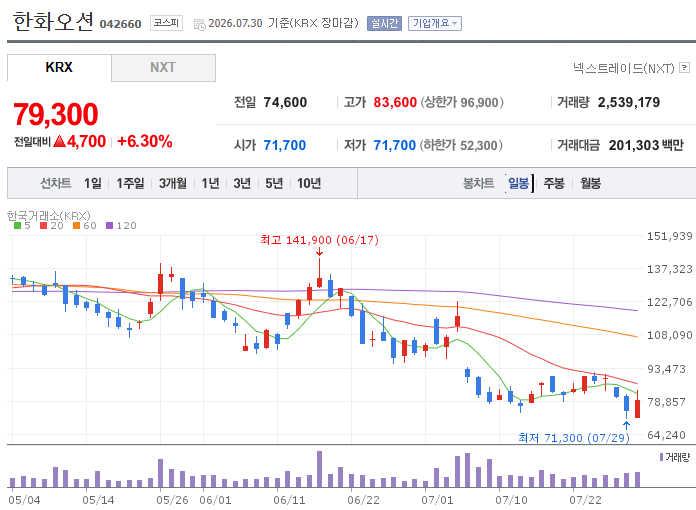Click the 최저 71,300 (07/29) chart annotation
The width and height of the screenshot is (696, 510).
click(574, 438)
